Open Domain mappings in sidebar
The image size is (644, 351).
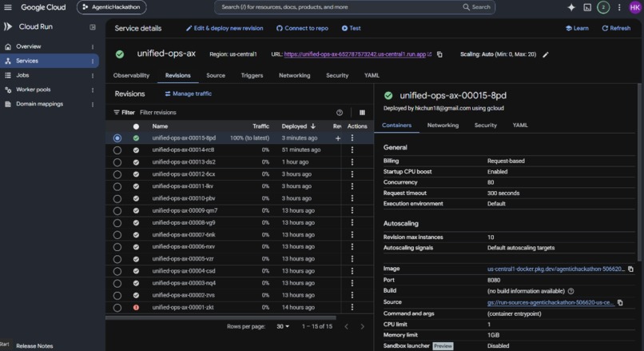39,104
